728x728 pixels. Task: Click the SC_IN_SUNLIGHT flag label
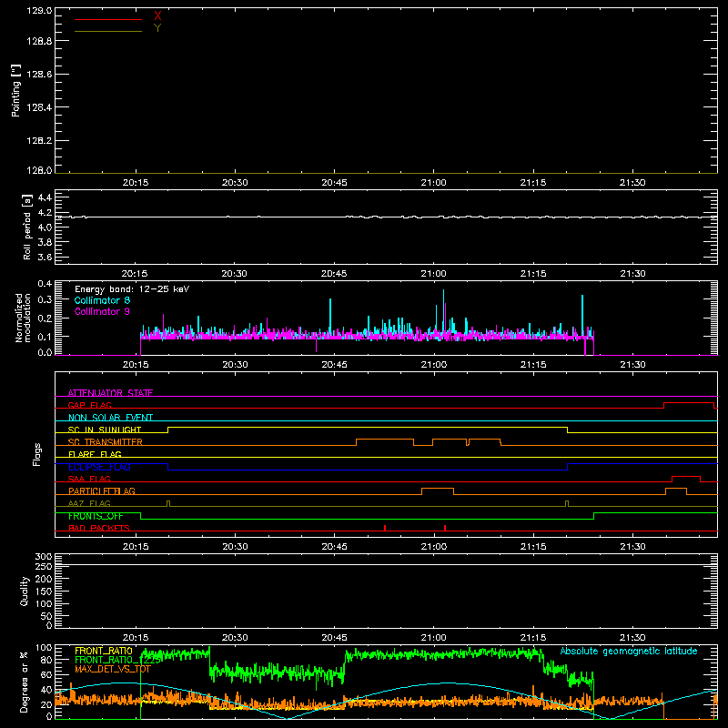point(105,430)
